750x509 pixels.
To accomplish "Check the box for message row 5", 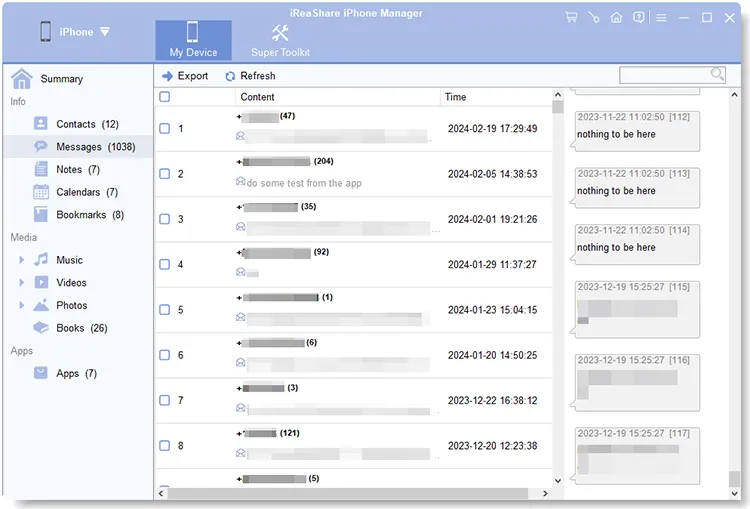I will 165,310.
